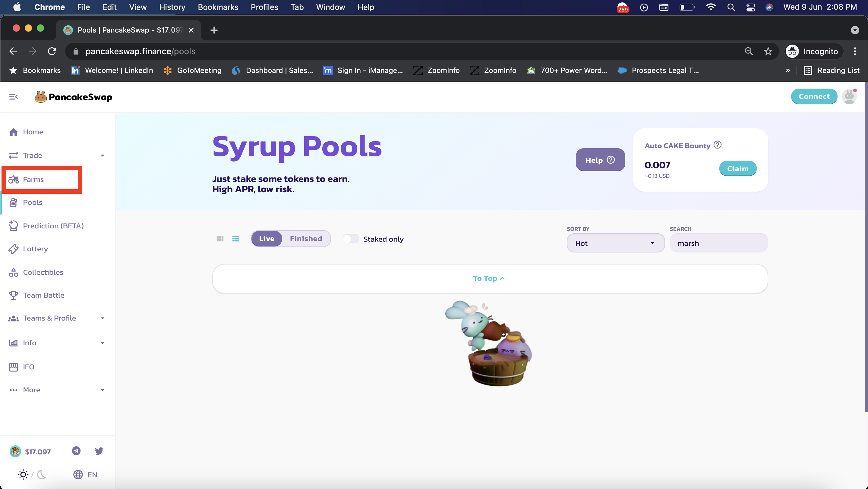
Task: Click the Connect wallet button
Action: tap(814, 97)
